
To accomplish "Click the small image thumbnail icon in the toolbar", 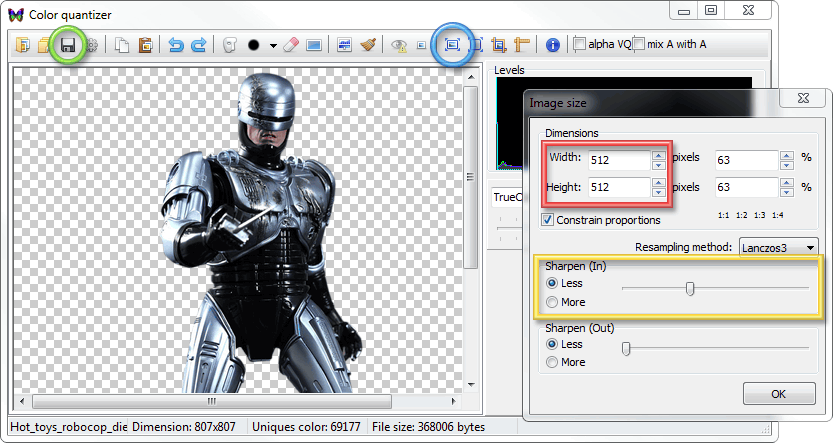I will coord(421,46).
